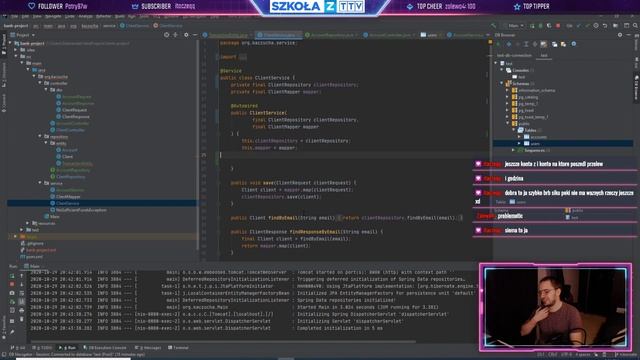This screenshot has height=360, width=640.
Task: Click the print icon in the Run console
Action: click(22, 310)
